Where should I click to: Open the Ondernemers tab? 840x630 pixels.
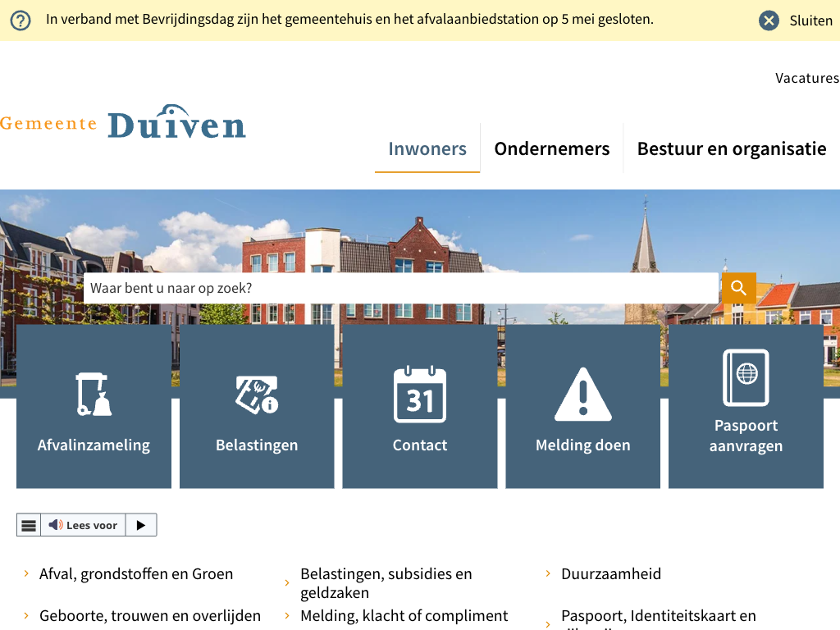552,148
